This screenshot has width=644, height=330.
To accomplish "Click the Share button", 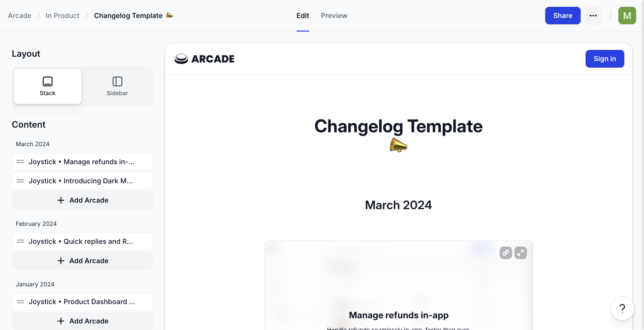I will [563, 15].
